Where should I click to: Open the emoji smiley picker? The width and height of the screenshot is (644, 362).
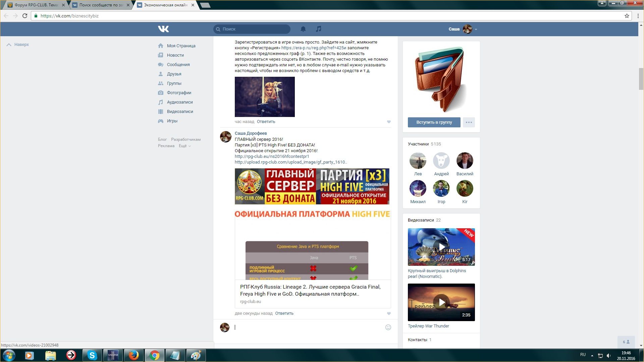coord(388,327)
